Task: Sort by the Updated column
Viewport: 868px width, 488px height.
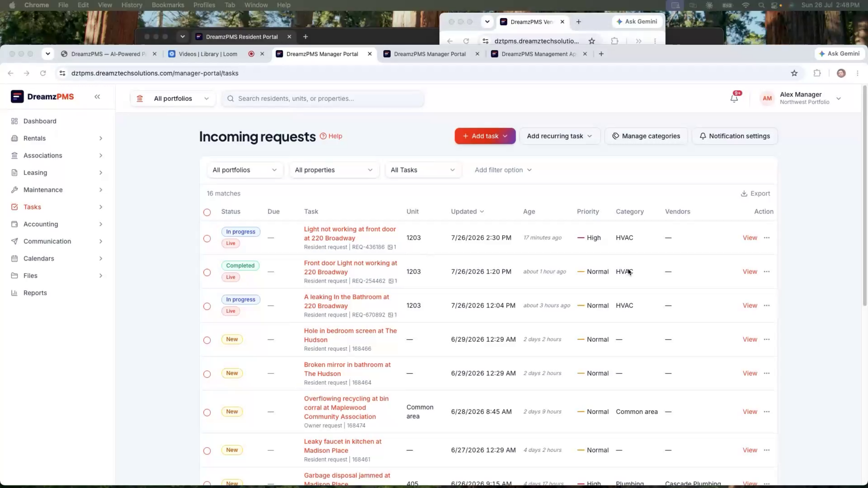Action: tap(467, 211)
